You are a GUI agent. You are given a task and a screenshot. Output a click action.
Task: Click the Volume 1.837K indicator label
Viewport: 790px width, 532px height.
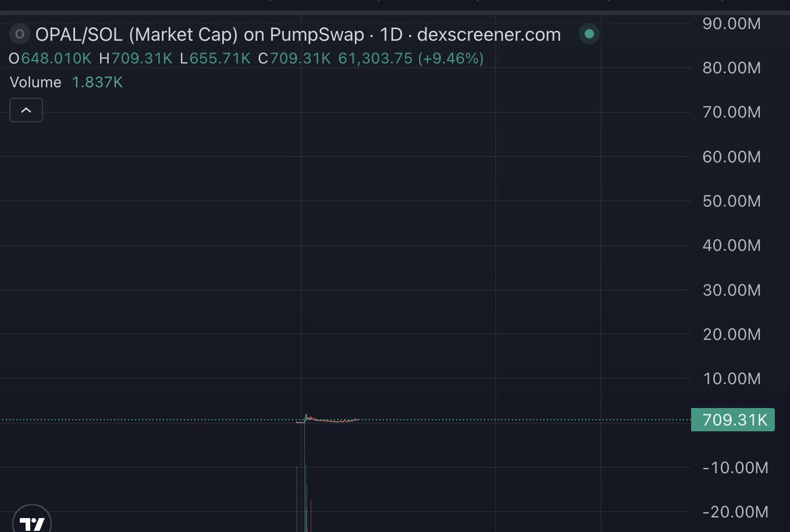coord(66,82)
